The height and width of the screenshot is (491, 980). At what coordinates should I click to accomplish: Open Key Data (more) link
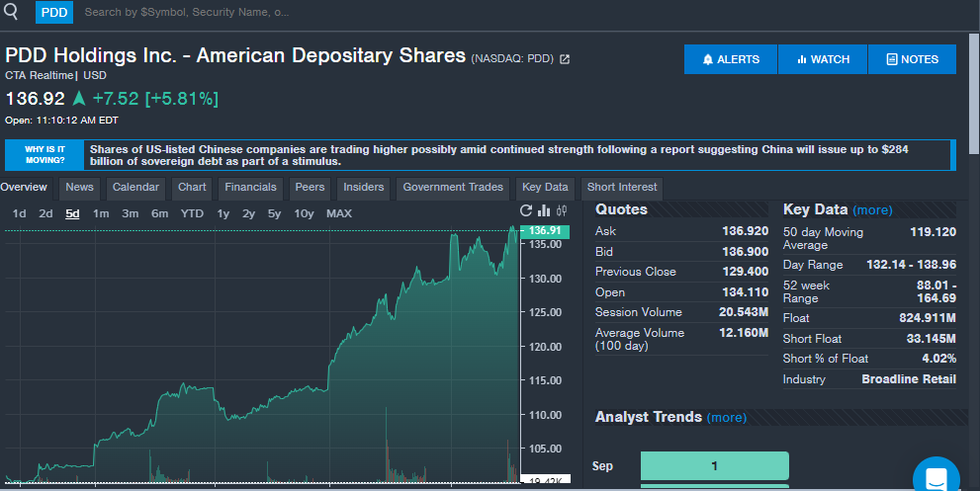point(872,209)
